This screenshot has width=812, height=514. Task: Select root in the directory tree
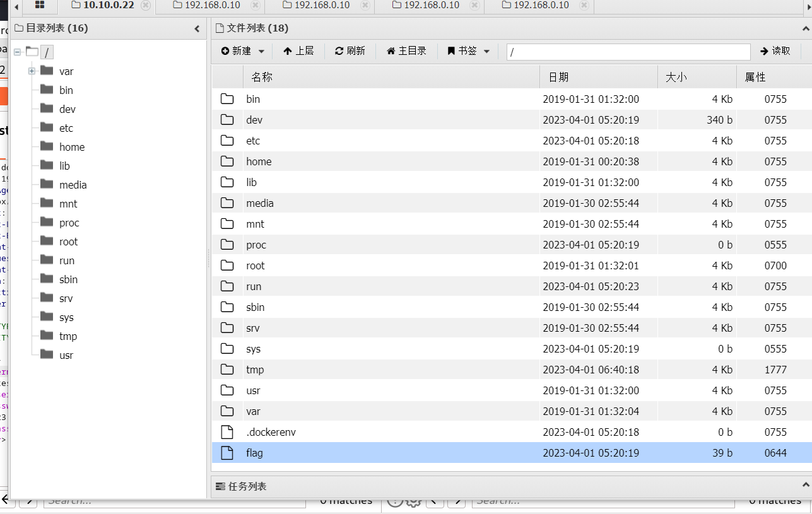(69, 242)
